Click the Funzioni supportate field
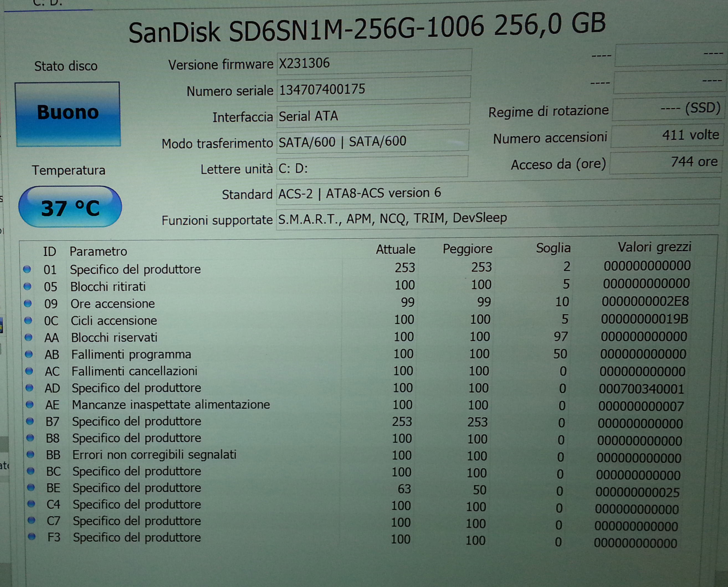The width and height of the screenshot is (728, 587). 498,218
